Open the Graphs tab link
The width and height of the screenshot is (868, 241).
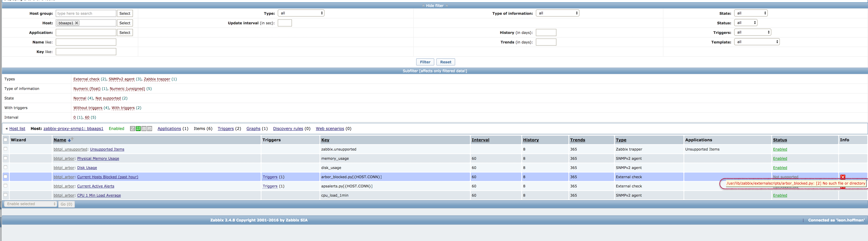pos(253,129)
